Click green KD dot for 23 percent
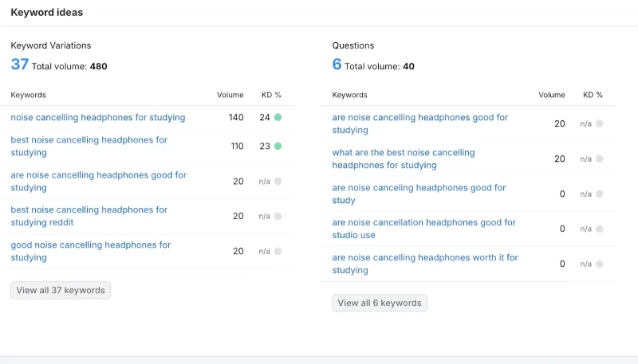The height and width of the screenshot is (364, 638). [278, 146]
